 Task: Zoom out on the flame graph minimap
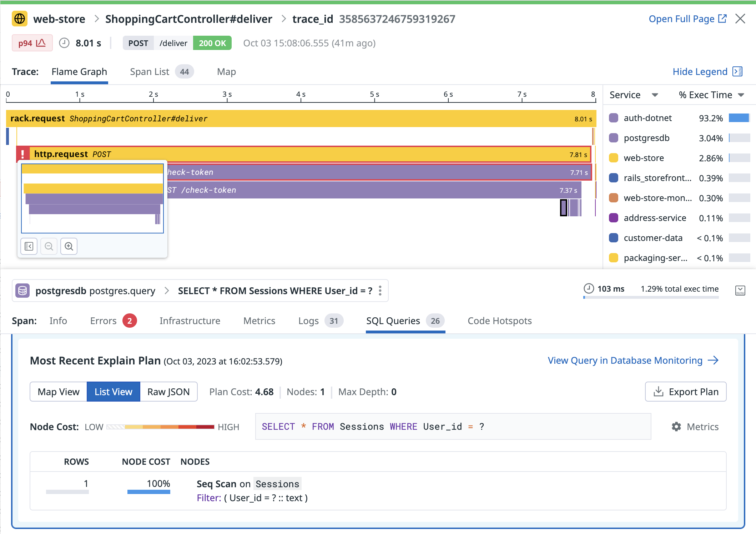tap(49, 246)
